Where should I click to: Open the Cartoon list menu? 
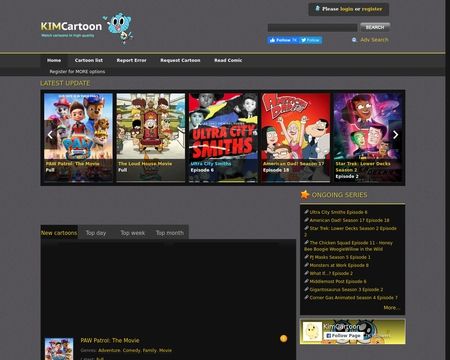(x=89, y=60)
